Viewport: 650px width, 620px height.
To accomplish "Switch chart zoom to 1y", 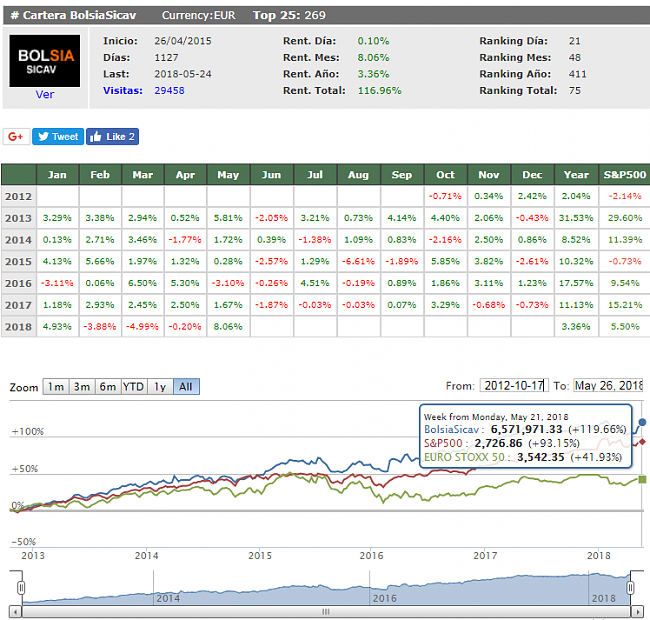I will [159, 387].
